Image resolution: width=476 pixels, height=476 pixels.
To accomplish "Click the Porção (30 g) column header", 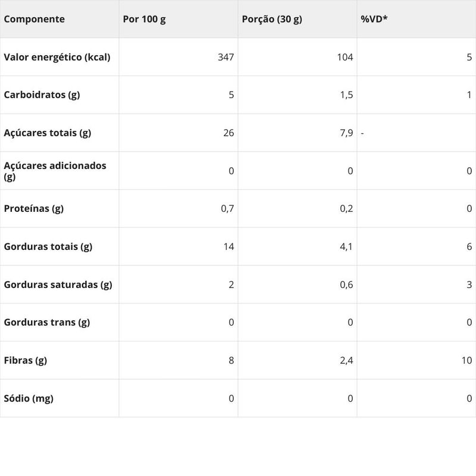I will [272, 19].
